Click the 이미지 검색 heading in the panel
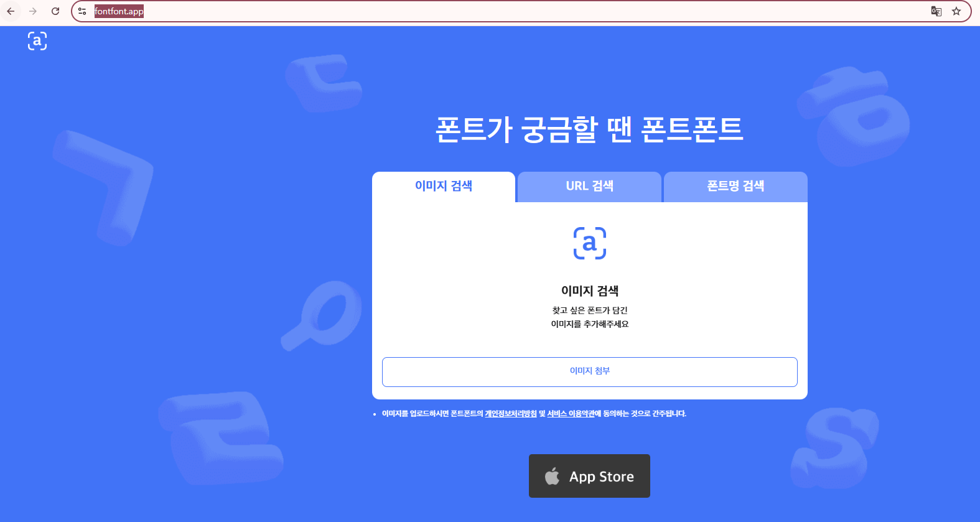 coord(590,291)
